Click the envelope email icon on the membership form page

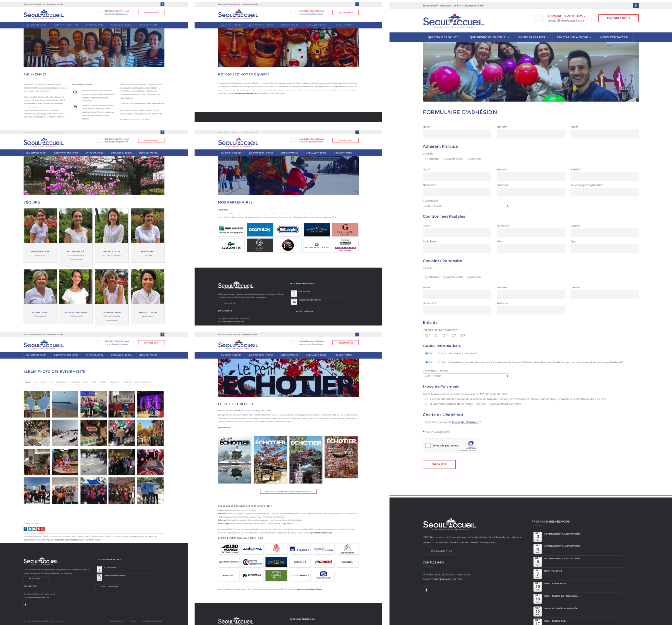pyautogui.click(x=539, y=18)
